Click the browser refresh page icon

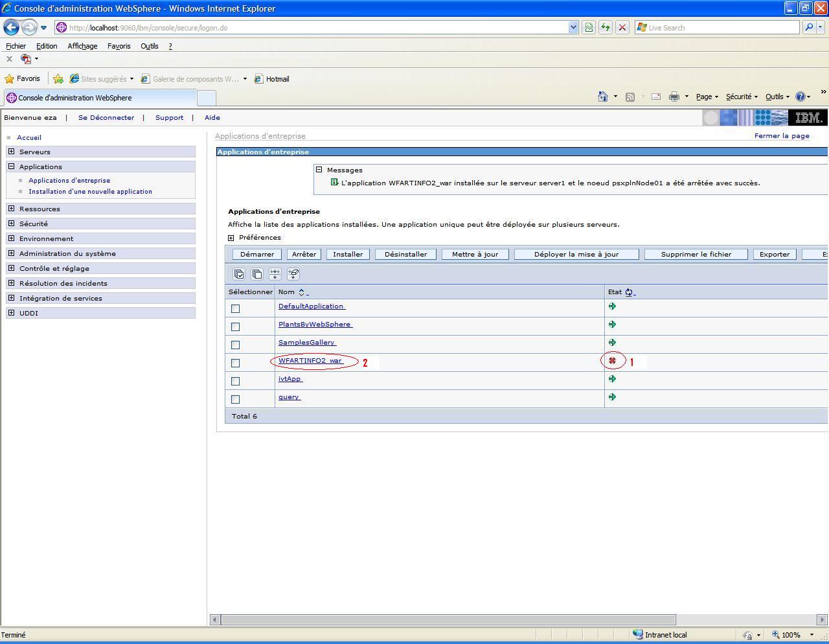605,27
